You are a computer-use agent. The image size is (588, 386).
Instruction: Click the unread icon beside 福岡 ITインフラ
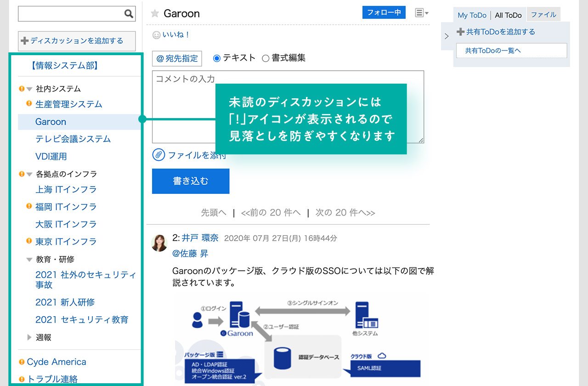tap(29, 206)
